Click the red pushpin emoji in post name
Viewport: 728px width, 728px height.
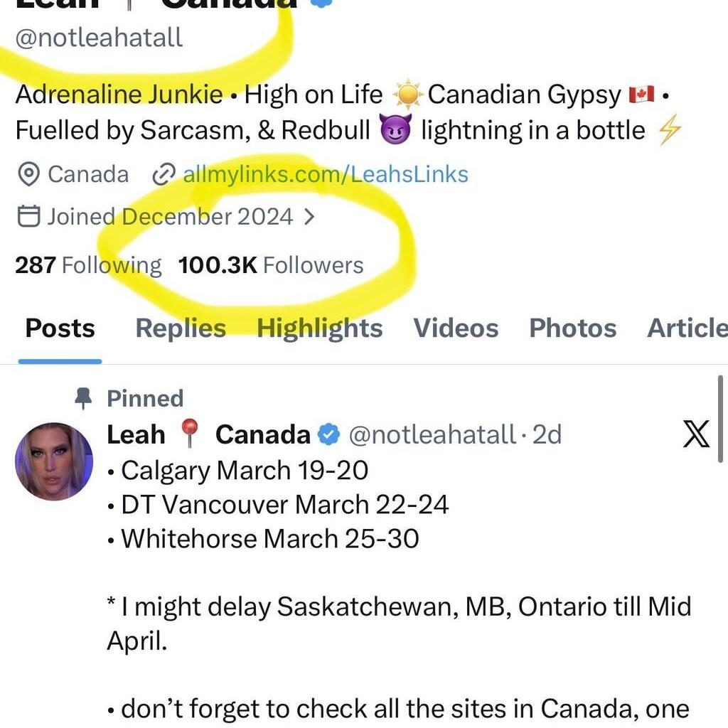pyautogui.click(x=190, y=434)
